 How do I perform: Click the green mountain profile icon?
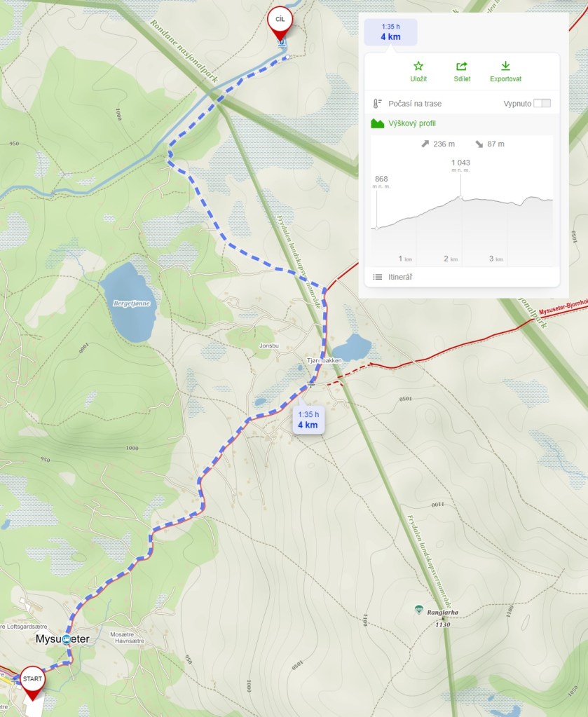[377, 123]
